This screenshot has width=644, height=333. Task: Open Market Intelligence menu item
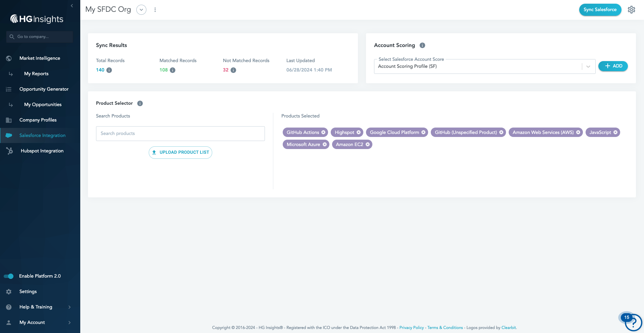(40, 58)
